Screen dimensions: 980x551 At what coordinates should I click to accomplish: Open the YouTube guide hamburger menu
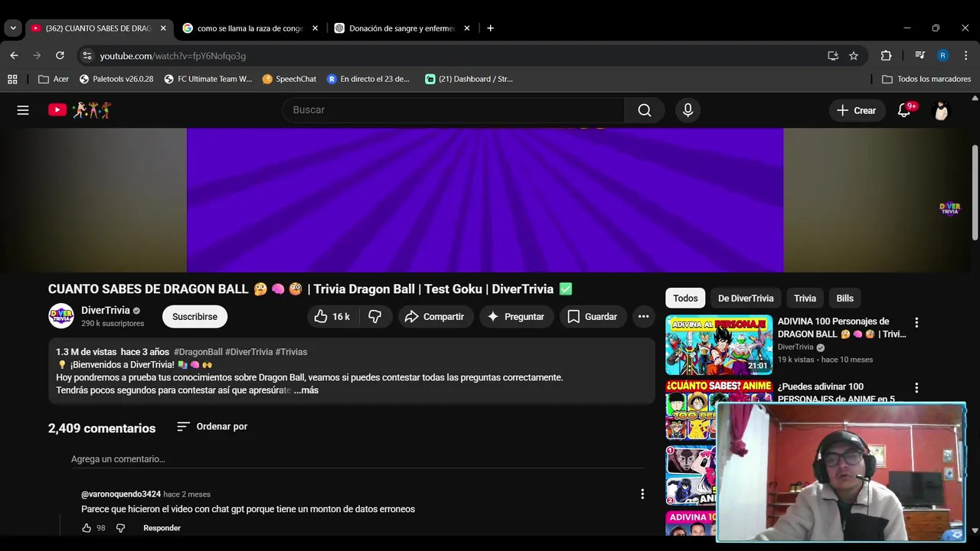pos(23,110)
